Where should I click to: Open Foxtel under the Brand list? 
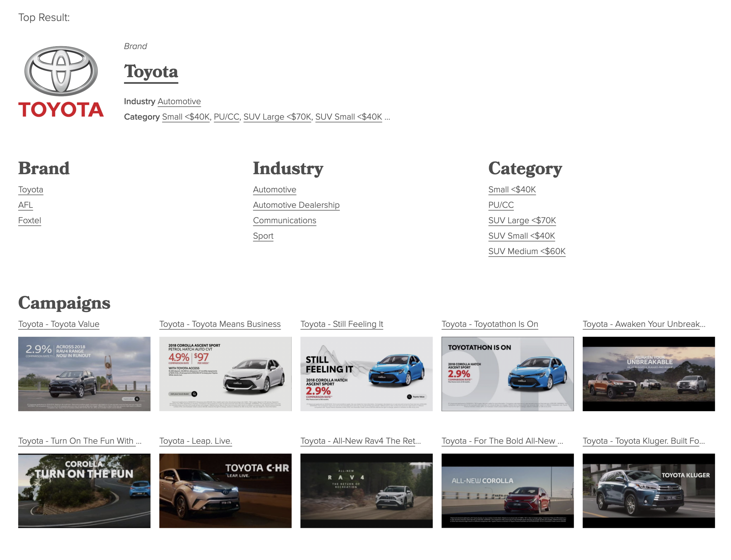(x=30, y=220)
